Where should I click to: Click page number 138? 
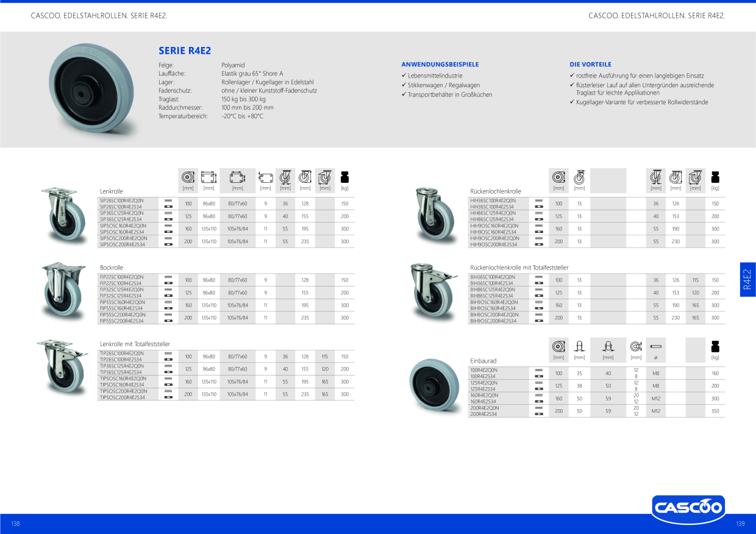[x=16, y=524]
